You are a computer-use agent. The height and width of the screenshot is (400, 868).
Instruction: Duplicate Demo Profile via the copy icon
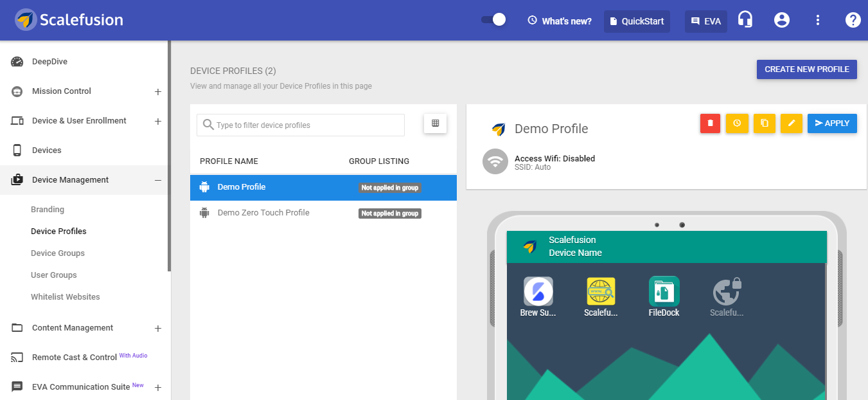[764, 123]
